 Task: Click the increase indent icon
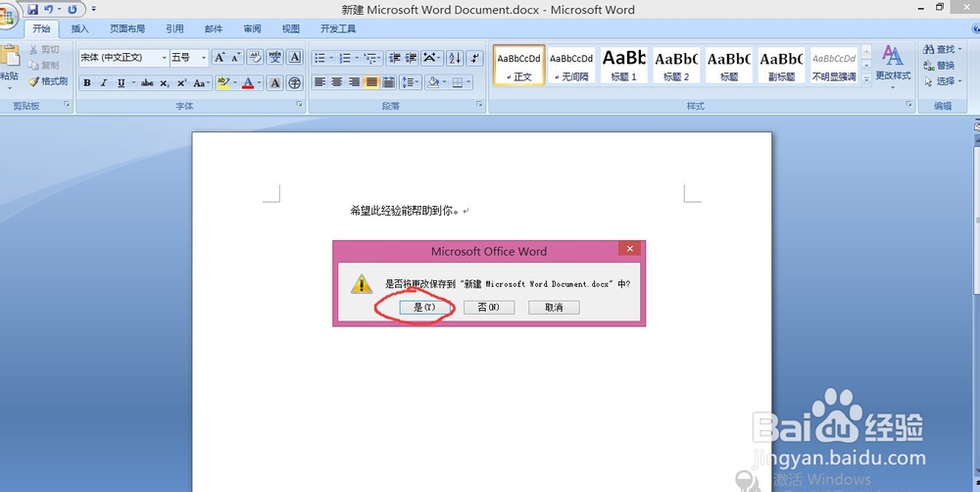[x=411, y=58]
